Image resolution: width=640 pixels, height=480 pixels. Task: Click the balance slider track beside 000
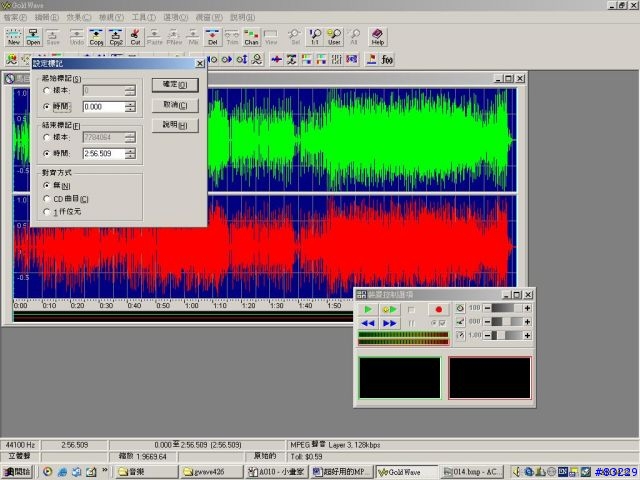point(507,322)
